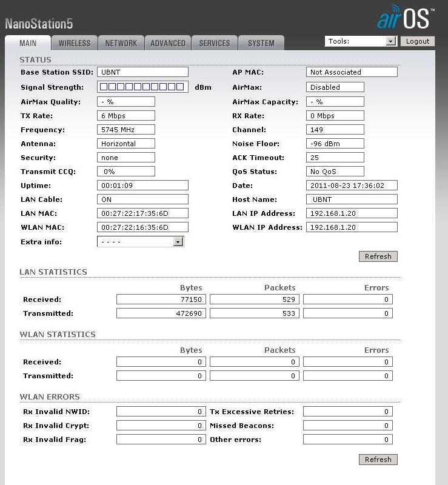
Task: Click the Other errors value field
Action: 348,439
